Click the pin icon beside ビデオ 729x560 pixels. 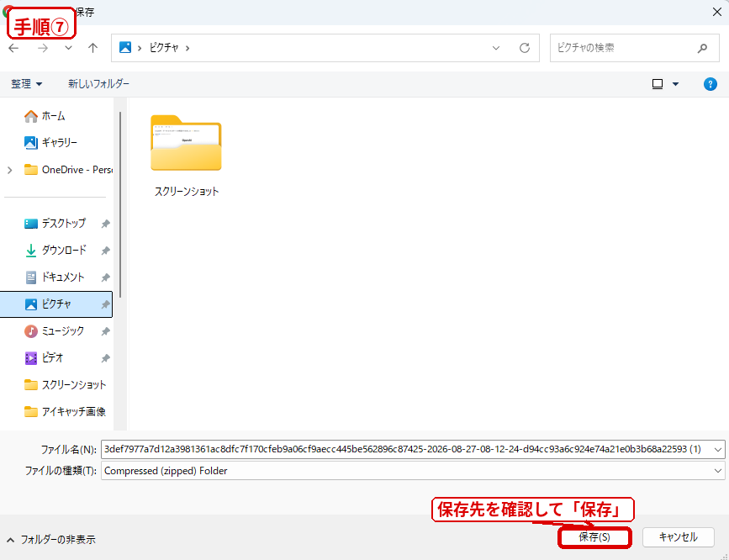(x=106, y=358)
